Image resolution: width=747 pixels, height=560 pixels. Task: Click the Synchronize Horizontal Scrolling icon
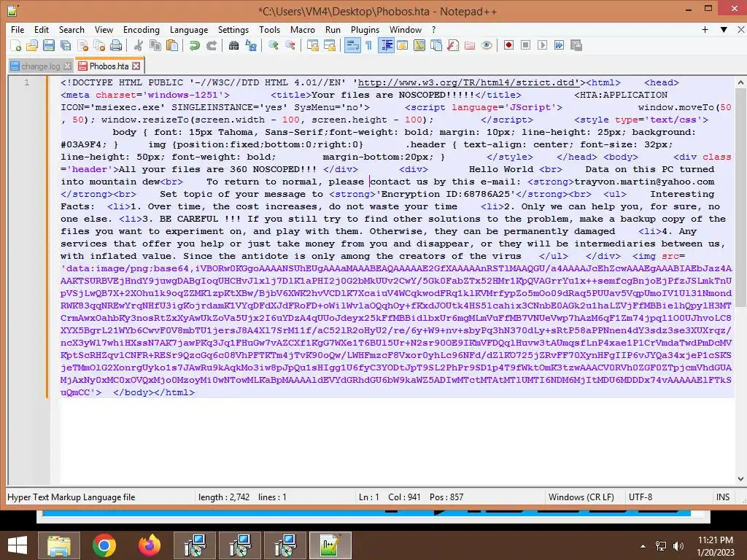tap(330, 45)
